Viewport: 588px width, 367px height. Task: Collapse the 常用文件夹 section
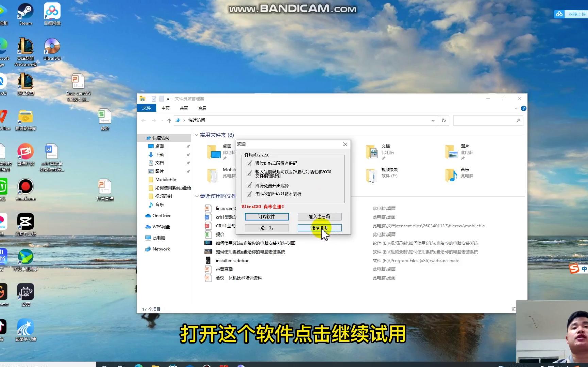pos(197,135)
